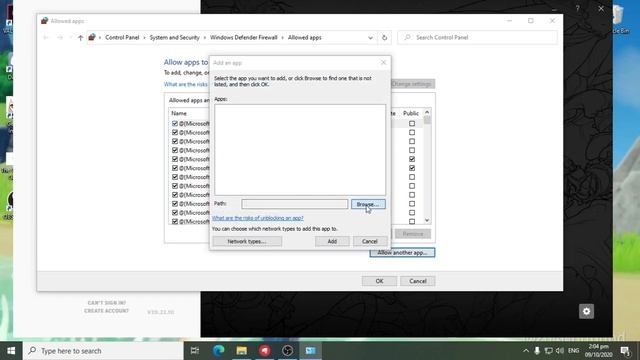
Task: Click the Remove button in Allowed apps
Action: pos(413,234)
